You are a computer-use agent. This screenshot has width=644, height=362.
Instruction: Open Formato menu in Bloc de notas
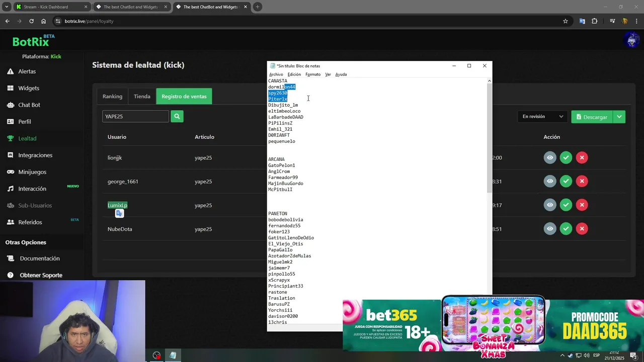(313, 74)
